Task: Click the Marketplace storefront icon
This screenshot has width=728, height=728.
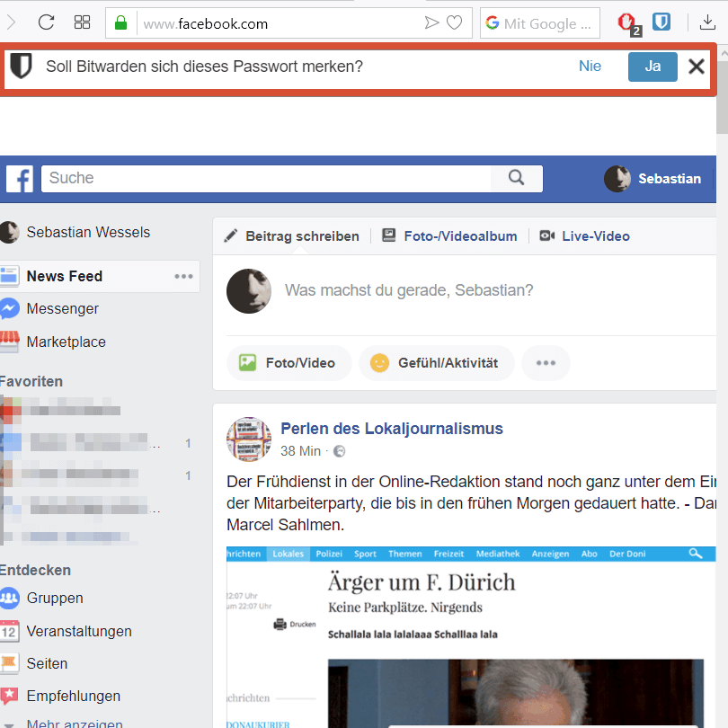Action: click(9, 342)
